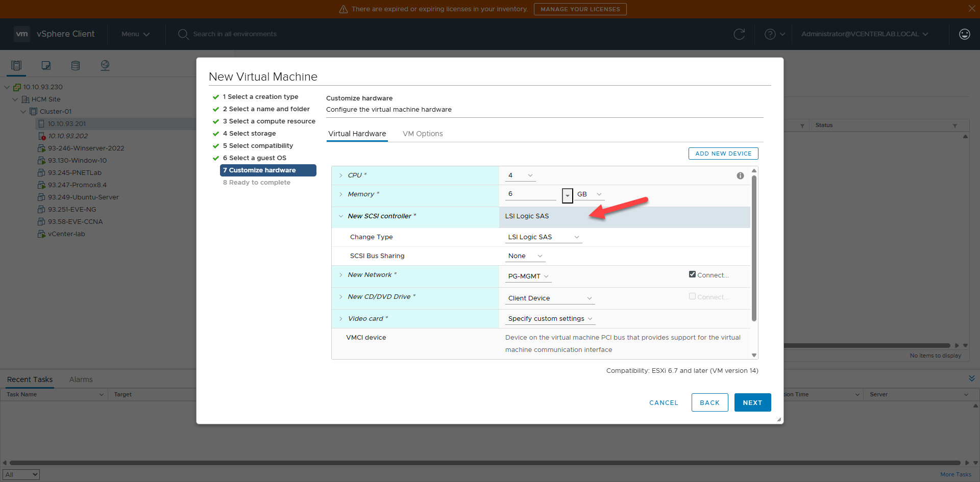The image size is (980, 482).
Task: Toggle the CD/DVD Drive Connect checkbox
Action: click(x=692, y=296)
